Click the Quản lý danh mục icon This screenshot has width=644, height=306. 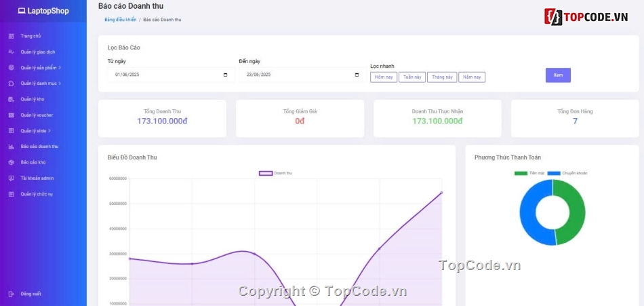pyautogui.click(x=12, y=83)
